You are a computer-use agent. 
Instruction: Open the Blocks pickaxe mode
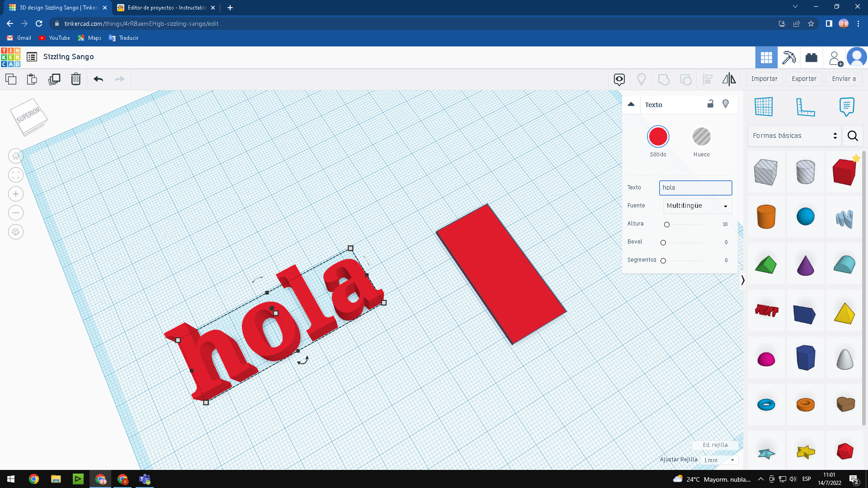[789, 57]
